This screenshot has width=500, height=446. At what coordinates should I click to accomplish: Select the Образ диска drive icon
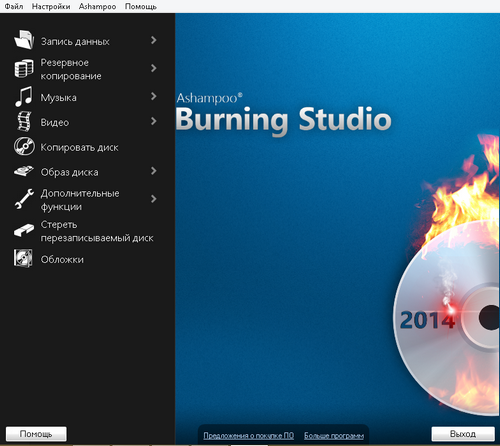coord(24,171)
